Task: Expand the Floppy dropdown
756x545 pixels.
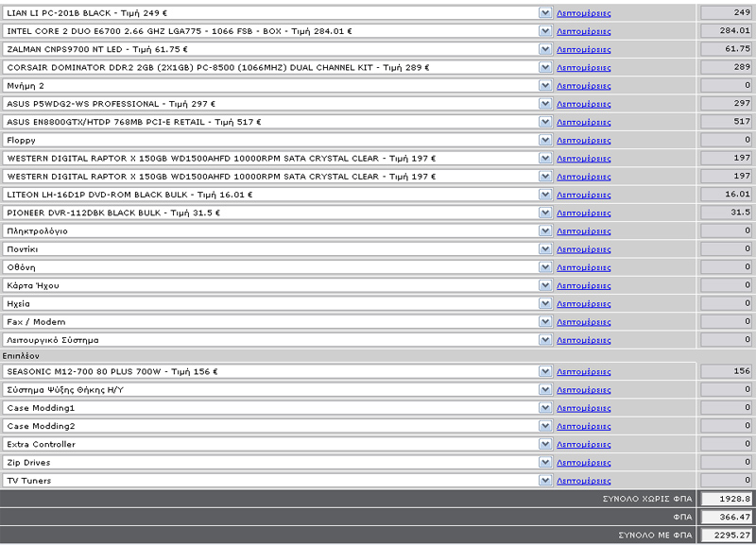Action: tap(545, 140)
